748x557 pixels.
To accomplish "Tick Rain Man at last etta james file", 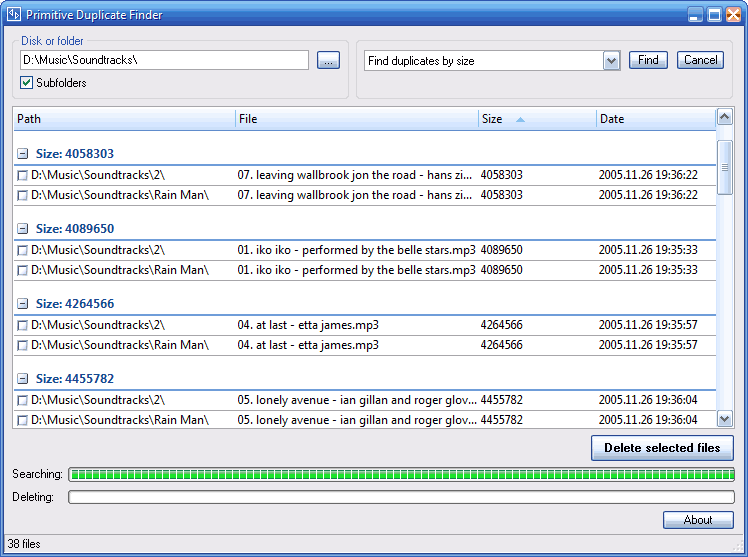I will tap(22, 345).
